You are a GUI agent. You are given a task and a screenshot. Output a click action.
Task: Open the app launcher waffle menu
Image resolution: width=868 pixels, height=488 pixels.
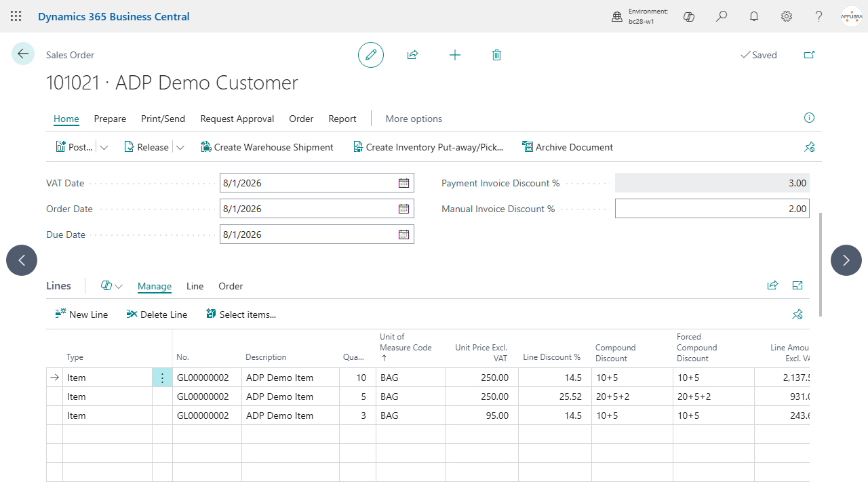16,16
